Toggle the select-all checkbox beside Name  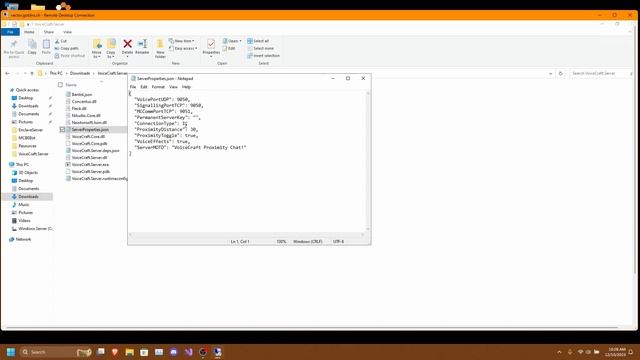60,85
